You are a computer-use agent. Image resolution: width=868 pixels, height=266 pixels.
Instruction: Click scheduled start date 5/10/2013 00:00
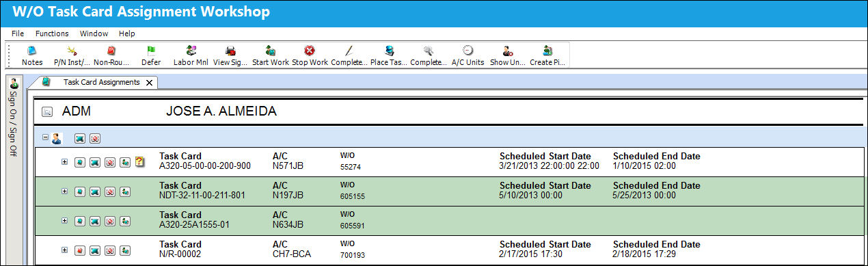[531, 196]
